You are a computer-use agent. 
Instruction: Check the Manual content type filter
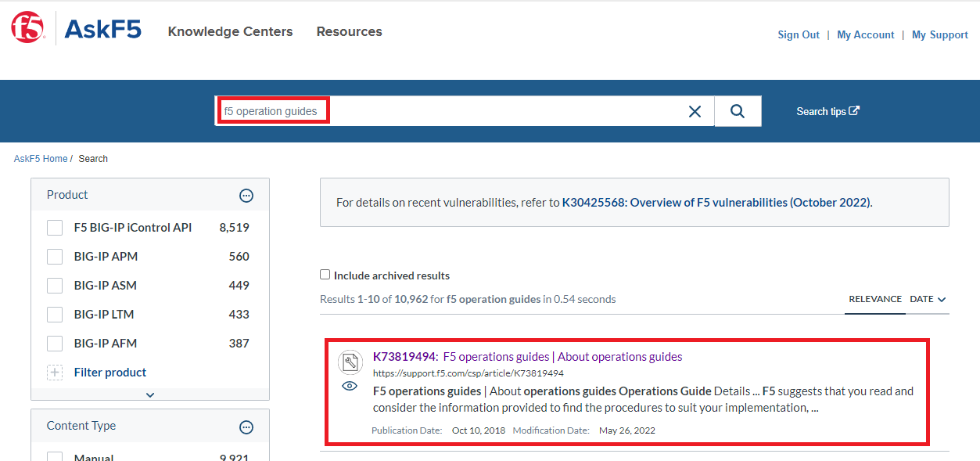55,456
